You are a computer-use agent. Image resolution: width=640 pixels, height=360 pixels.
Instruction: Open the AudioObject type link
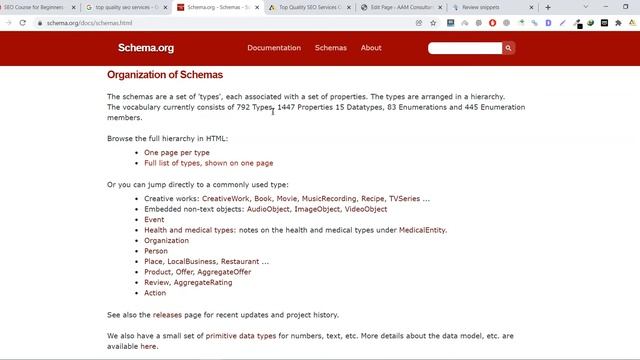tap(268, 209)
